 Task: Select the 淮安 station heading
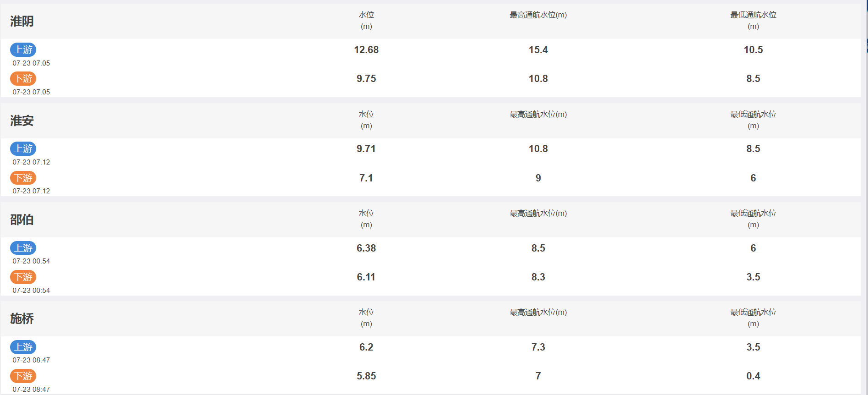(22, 121)
